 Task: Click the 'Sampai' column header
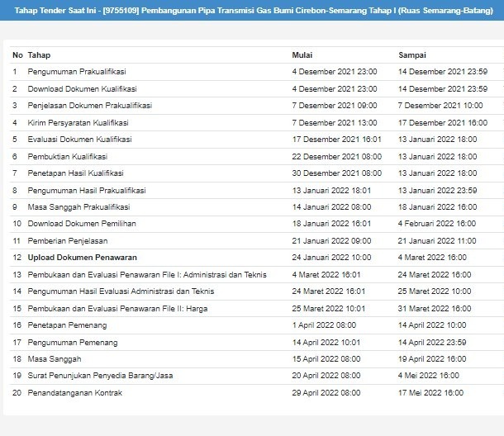click(x=412, y=55)
